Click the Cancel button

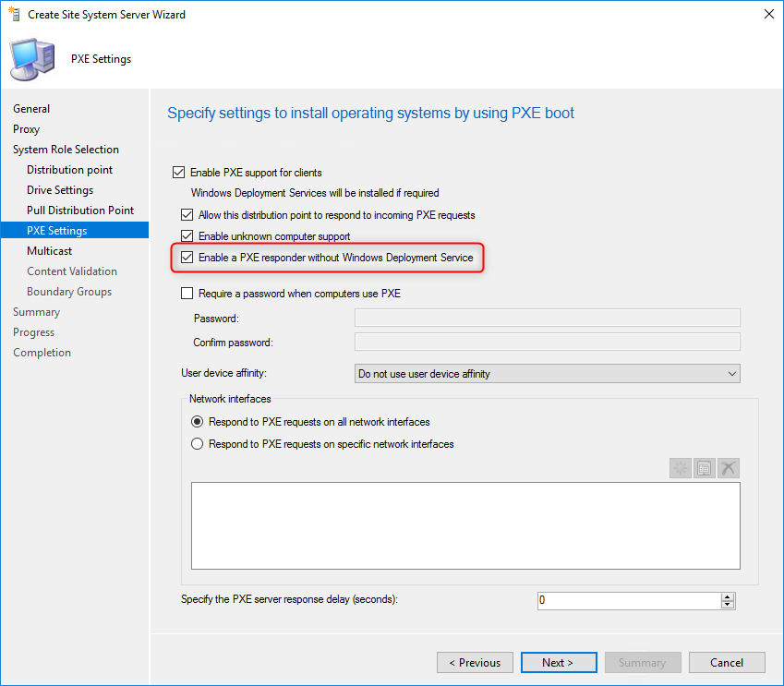coord(727,663)
